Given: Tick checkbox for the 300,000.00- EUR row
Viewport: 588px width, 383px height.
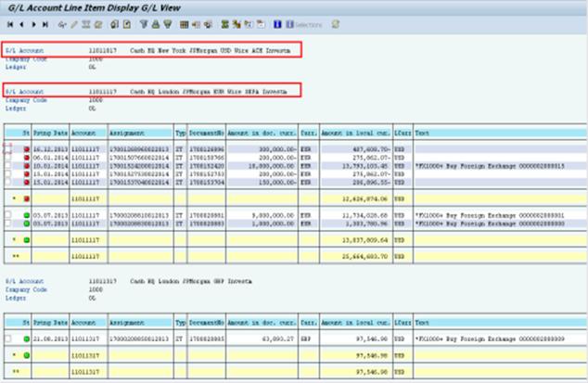Looking at the screenshot, I should 7,149.
